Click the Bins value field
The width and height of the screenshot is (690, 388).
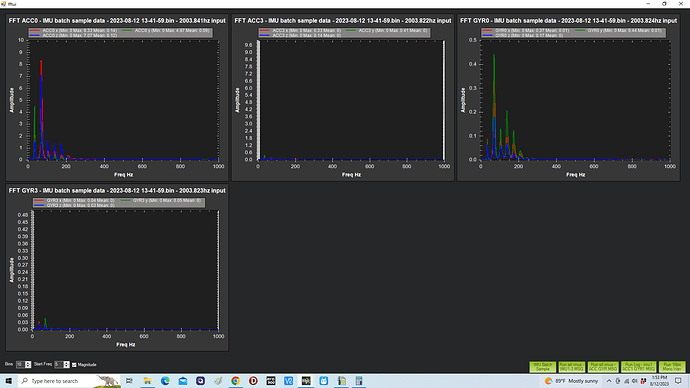tap(20, 365)
